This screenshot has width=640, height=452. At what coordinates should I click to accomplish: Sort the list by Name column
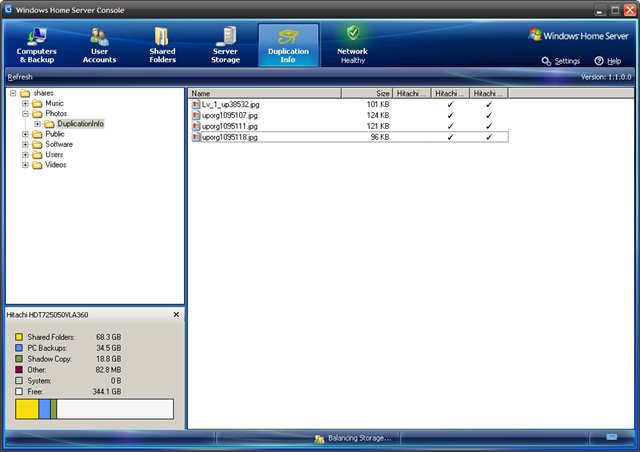264,94
